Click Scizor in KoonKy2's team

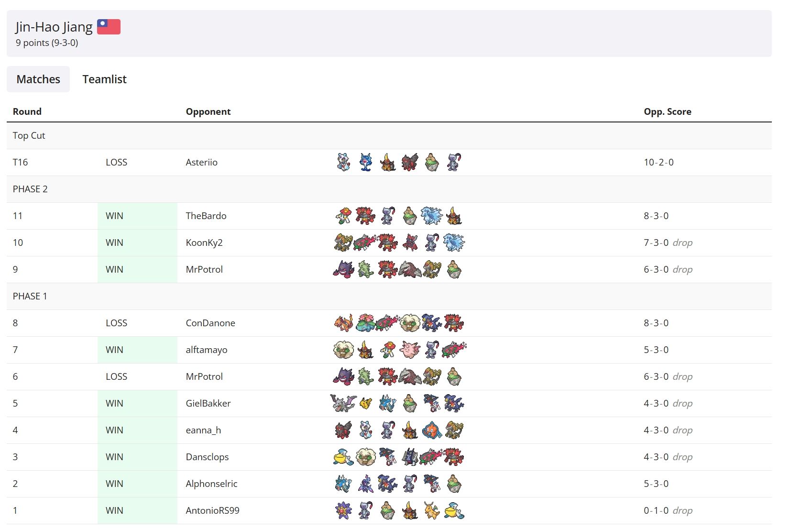click(x=409, y=243)
